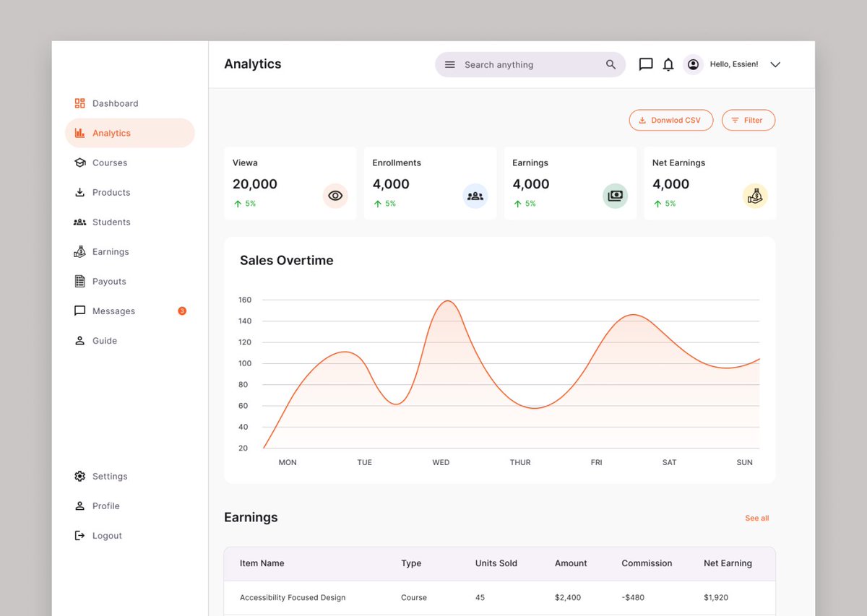Click the Analytics page heading
Viewport: 867px width, 616px height.
point(253,64)
